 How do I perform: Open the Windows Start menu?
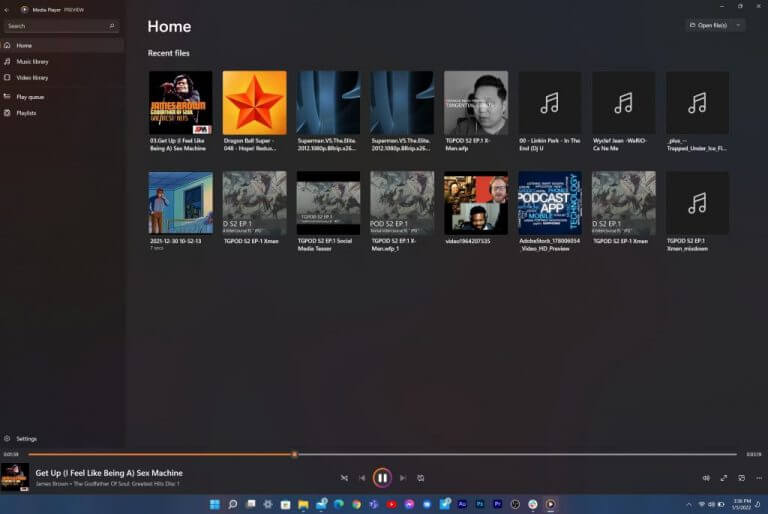(215, 504)
